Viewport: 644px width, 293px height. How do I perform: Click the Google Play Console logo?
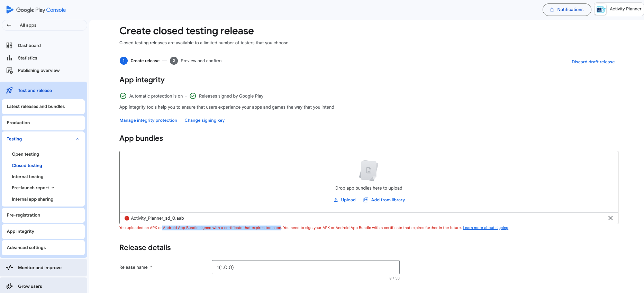[36, 10]
